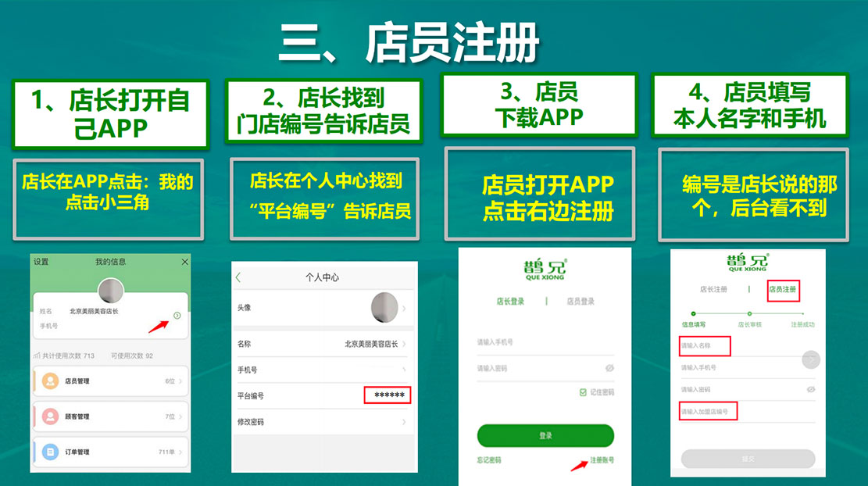The image size is (868, 486).
Task: Expand the 修改密码 row chevron
Action: pos(404,422)
